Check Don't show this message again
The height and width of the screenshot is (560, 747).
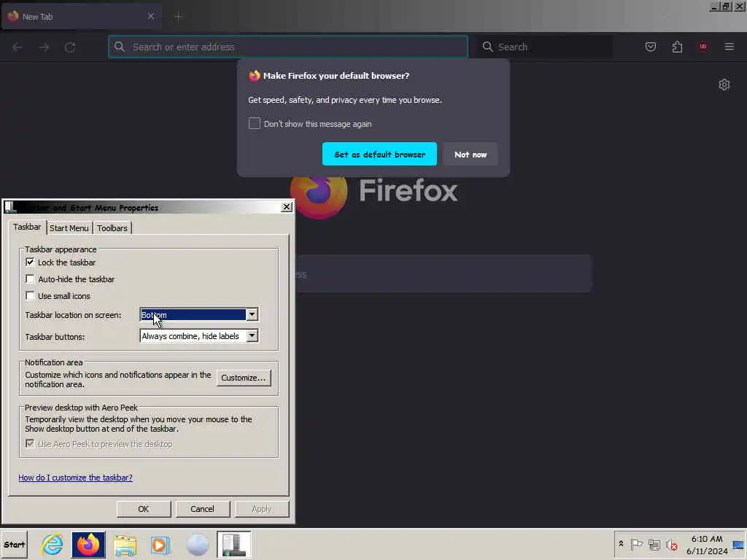(x=255, y=124)
